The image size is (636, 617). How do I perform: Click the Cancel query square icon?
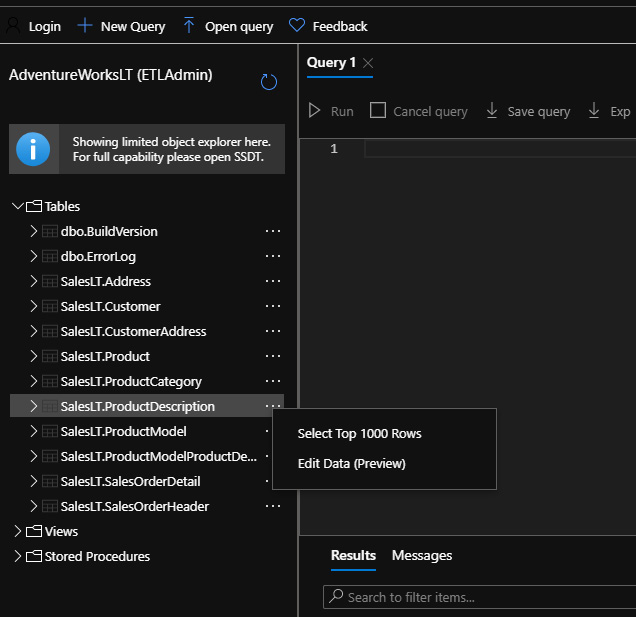tap(377, 111)
